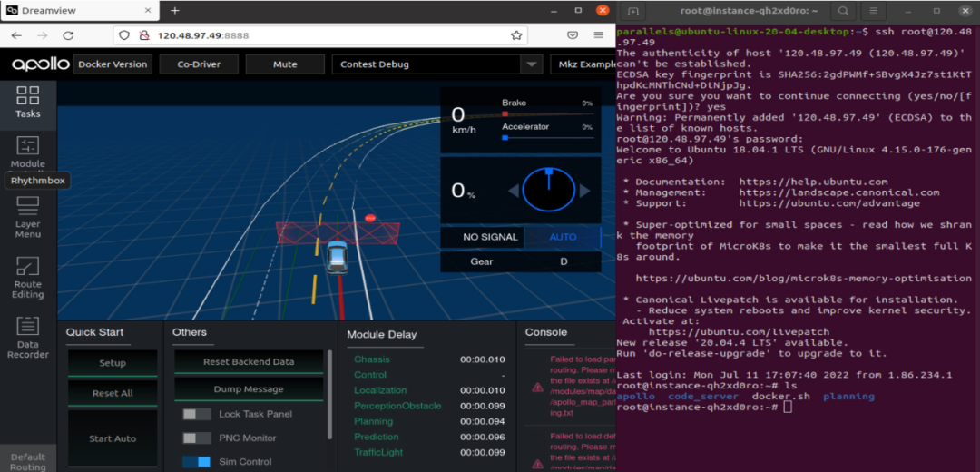Image resolution: width=980 pixels, height=472 pixels.
Task: Reload the Dreamview browser page
Action: click(68, 35)
